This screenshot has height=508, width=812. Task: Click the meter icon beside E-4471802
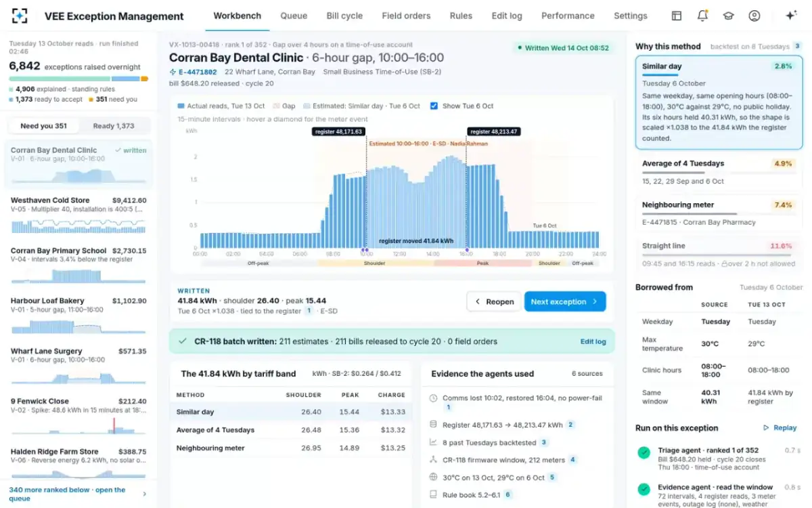pos(173,72)
